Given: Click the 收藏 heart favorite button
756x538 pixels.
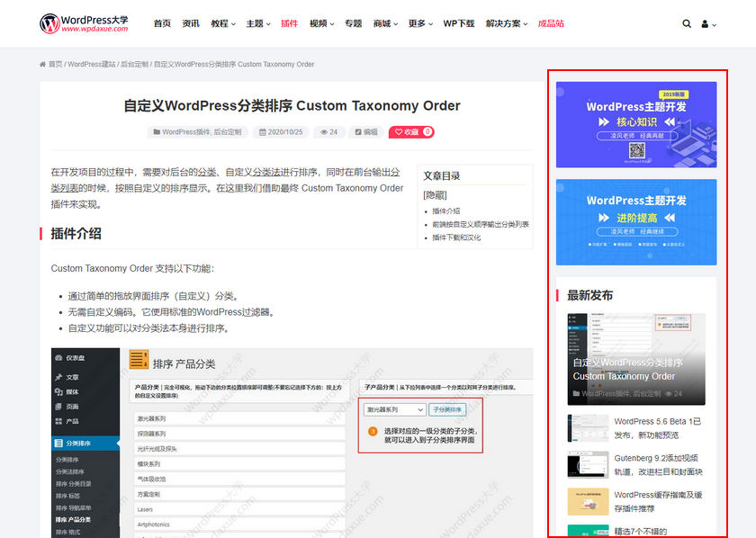Looking at the screenshot, I should [x=410, y=132].
